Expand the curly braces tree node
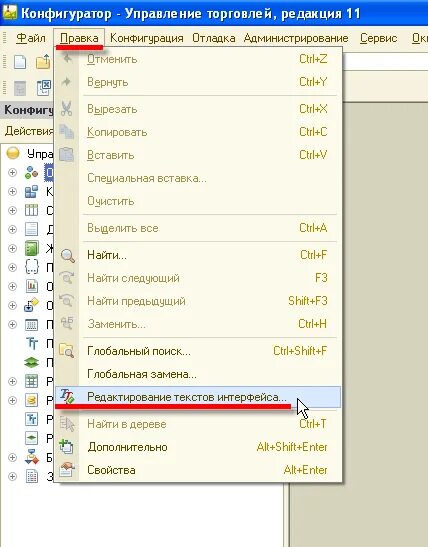This screenshot has width=428, height=547. pos(13,267)
